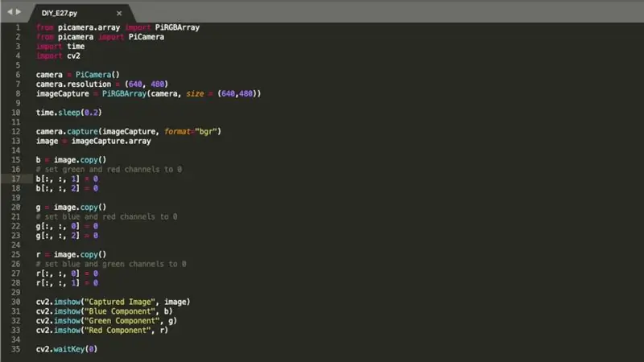Click the "Captured Image" string on line 30
644x362 pixels.
pos(120,302)
